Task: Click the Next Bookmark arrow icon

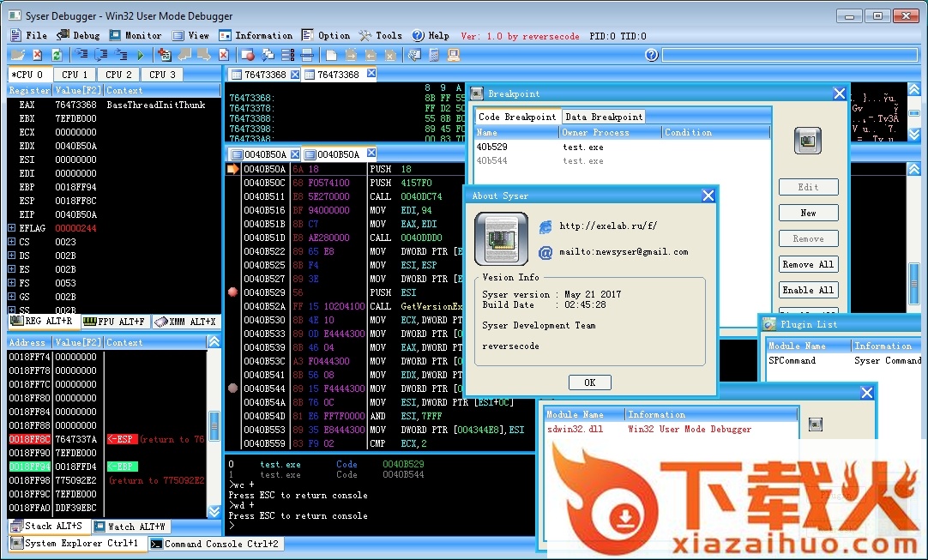Action: pos(204,55)
